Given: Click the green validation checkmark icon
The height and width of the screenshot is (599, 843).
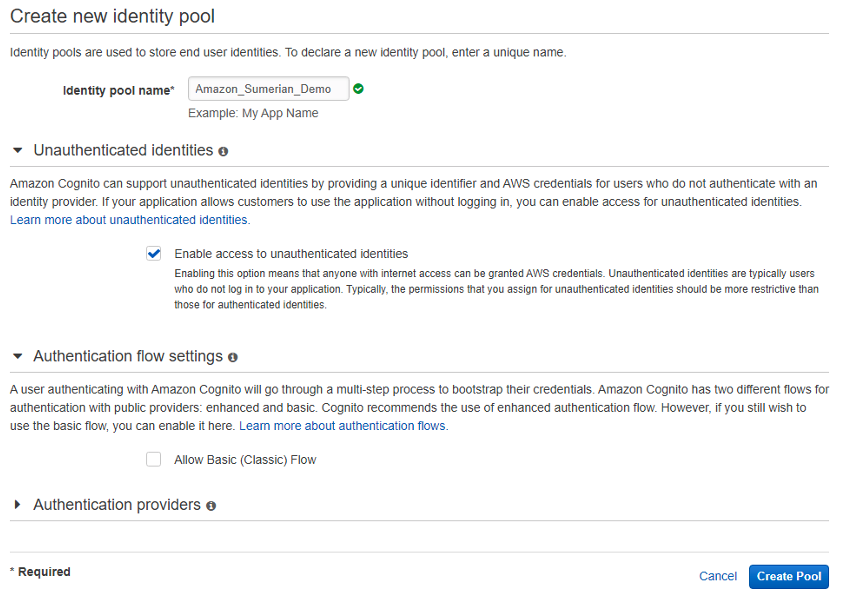Looking at the screenshot, I should (x=359, y=89).
